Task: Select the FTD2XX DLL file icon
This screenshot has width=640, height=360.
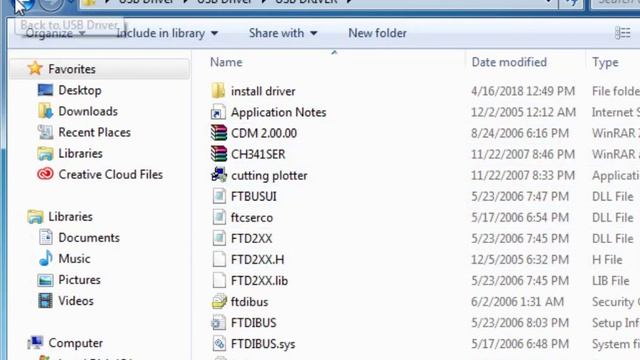Action: 219,238
